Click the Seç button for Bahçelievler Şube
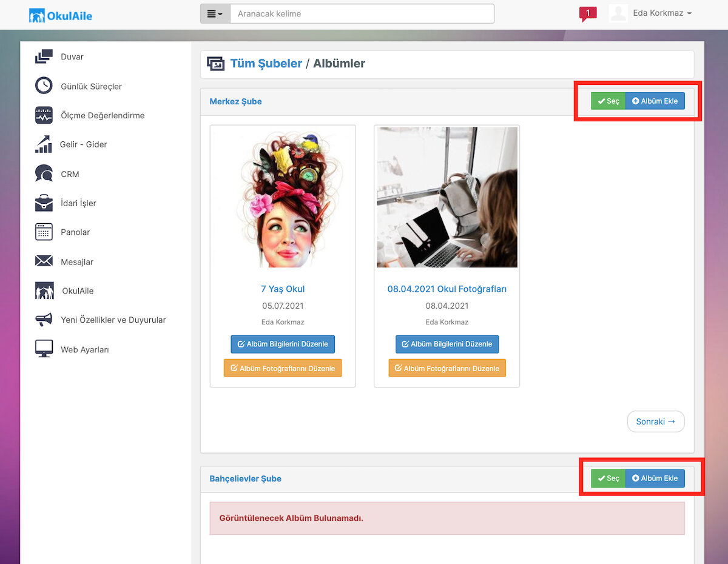This screenshot has width=728, height=564. [608, 478]
